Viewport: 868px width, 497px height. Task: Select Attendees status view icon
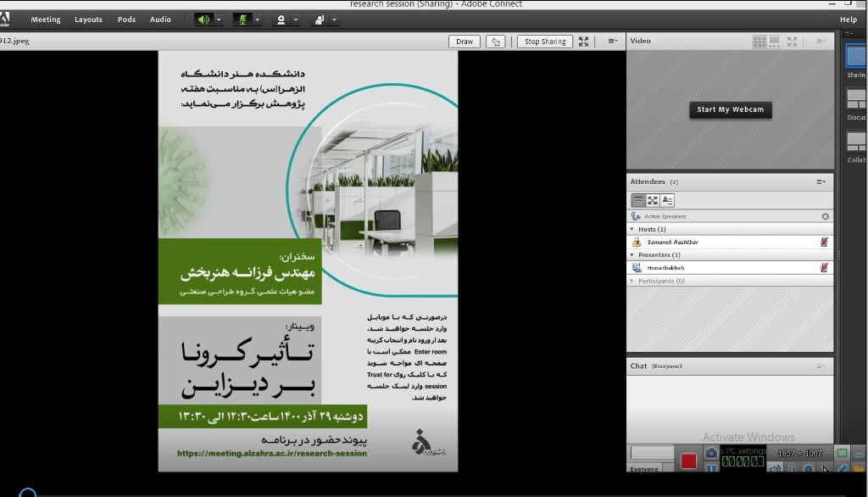667,200
